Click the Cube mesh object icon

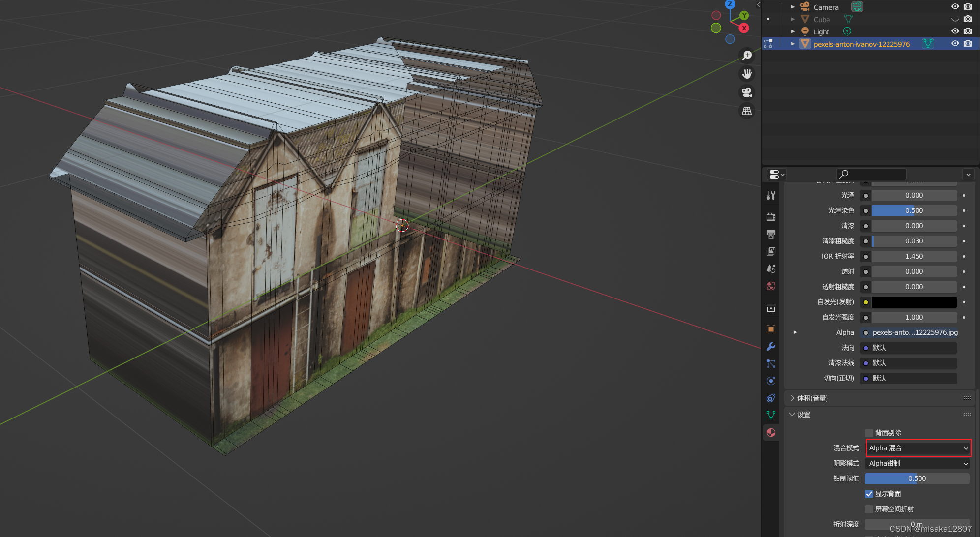(805, 19)
